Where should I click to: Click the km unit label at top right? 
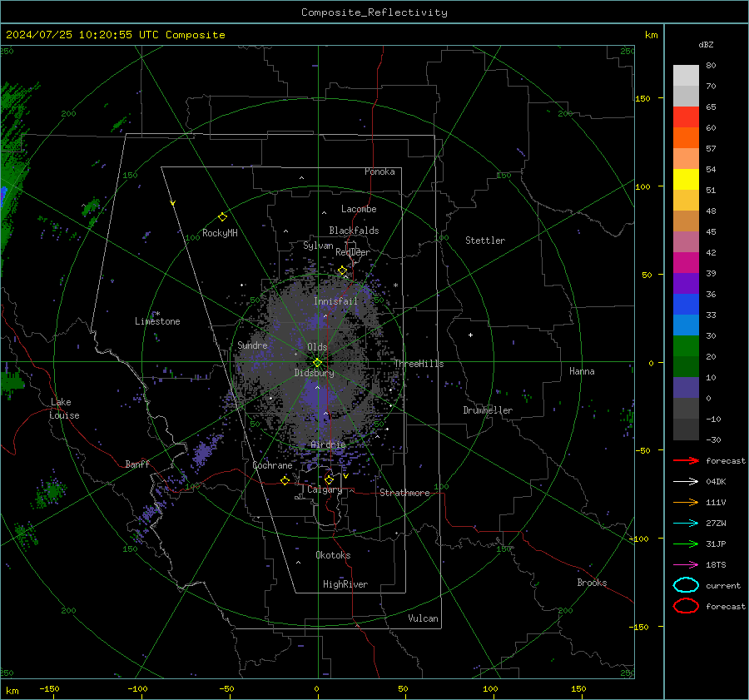point(651,35)
